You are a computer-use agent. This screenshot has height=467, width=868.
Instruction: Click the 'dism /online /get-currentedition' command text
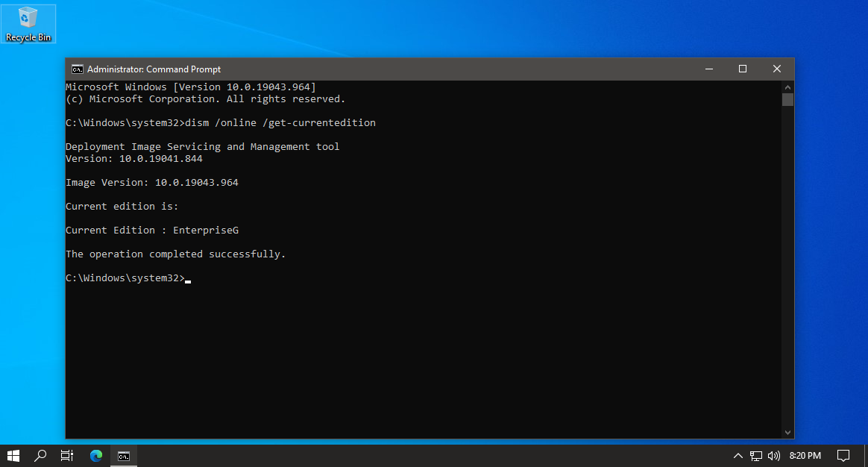point(280,122)
